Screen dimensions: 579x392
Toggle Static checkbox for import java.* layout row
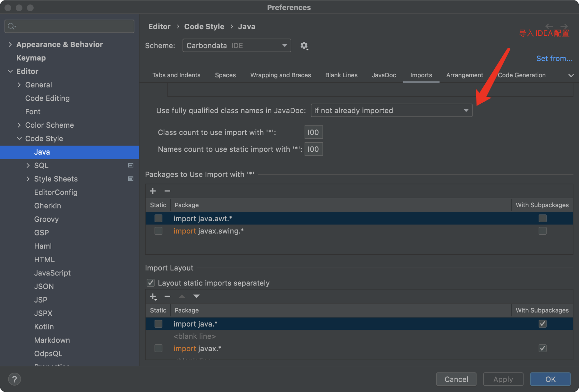158,324
